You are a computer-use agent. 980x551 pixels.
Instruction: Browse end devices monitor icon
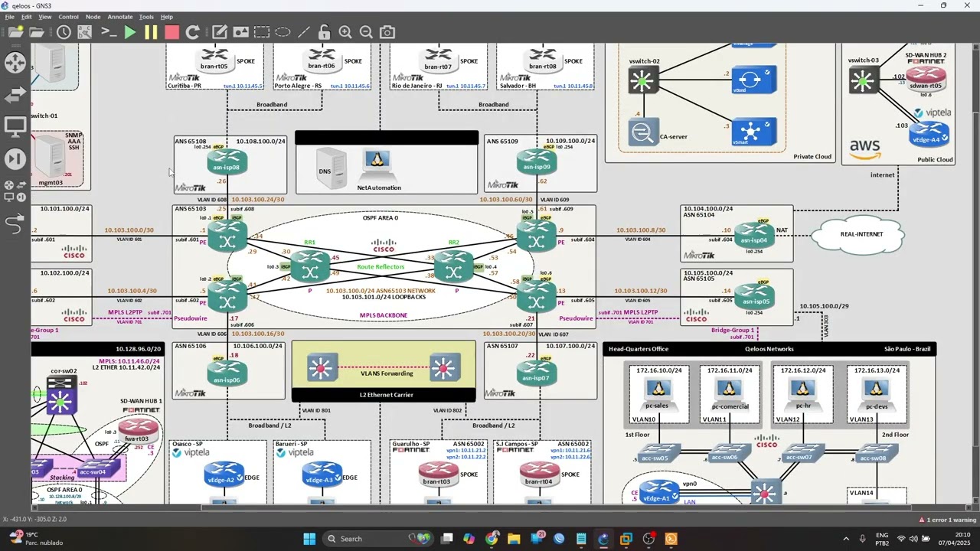[15, 127]
